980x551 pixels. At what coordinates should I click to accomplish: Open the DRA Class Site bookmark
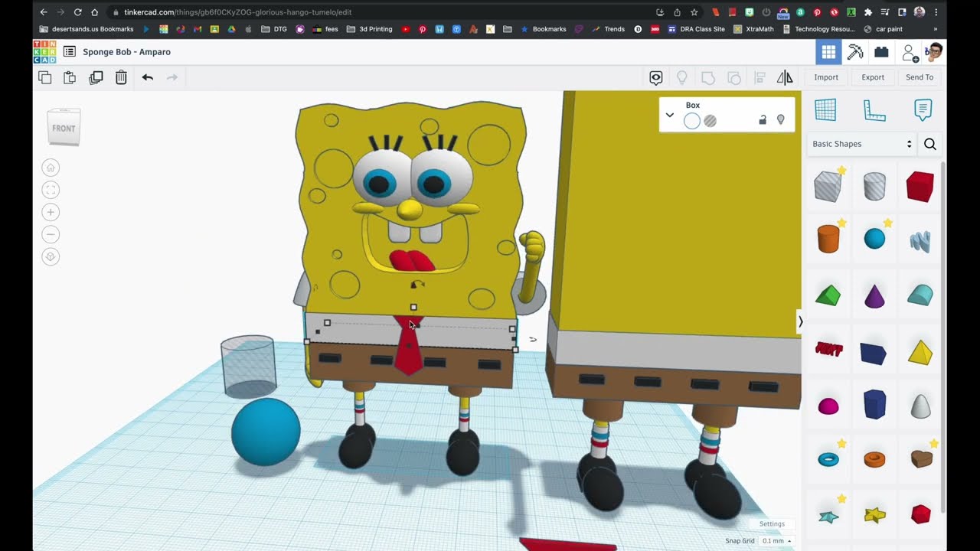[696, 29]
